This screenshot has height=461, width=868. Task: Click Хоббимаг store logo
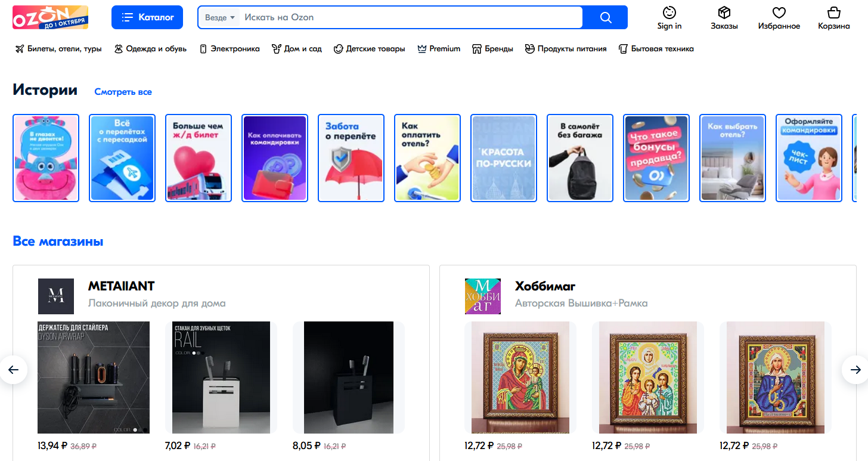click(x=483, y=296)
